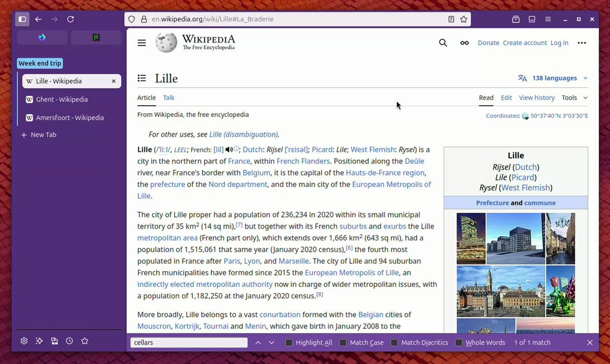This screenshot has height=364, width=610.
Task: Expand the 138 languages dropdown
Action: (x=553, y=78)
